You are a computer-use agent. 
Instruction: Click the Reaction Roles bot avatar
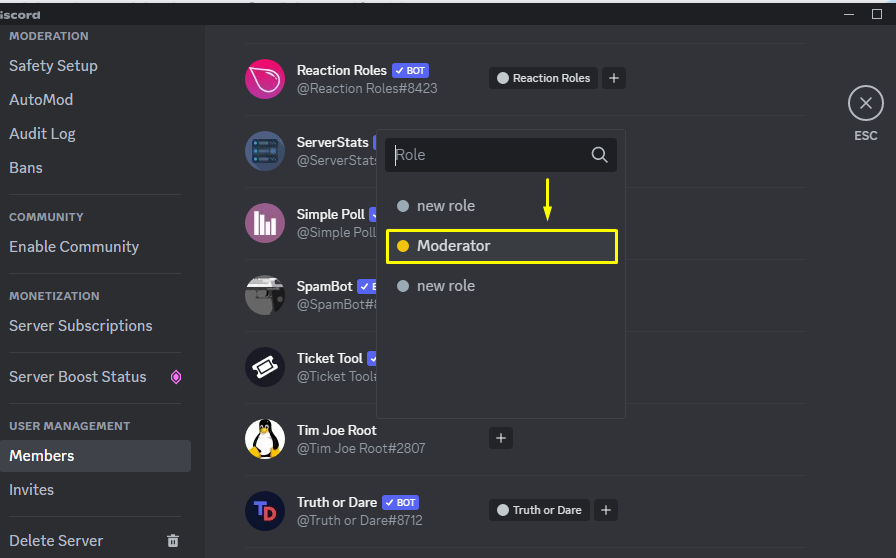pos(265,79)
